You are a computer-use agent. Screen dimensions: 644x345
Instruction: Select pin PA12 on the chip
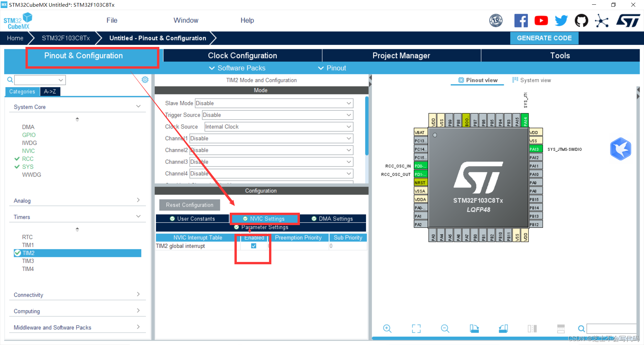coord(536,157)
